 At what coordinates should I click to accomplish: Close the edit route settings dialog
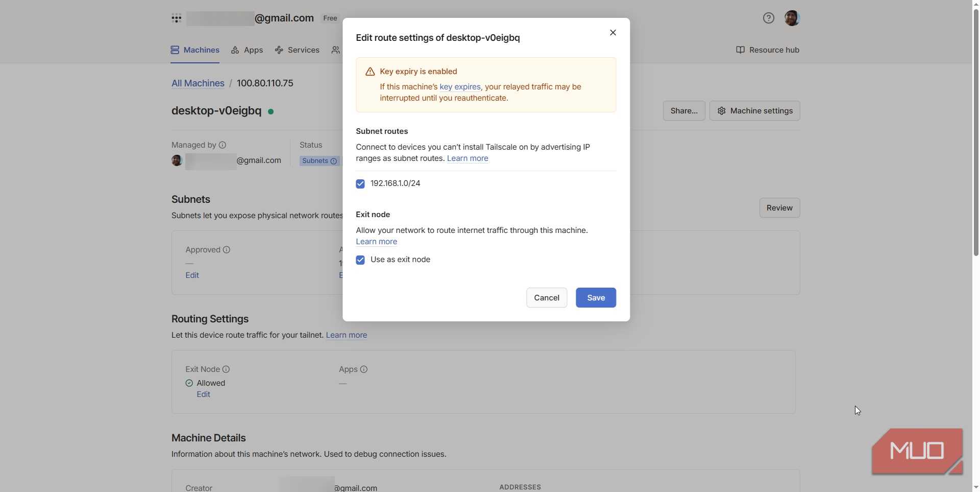(612, 33)
